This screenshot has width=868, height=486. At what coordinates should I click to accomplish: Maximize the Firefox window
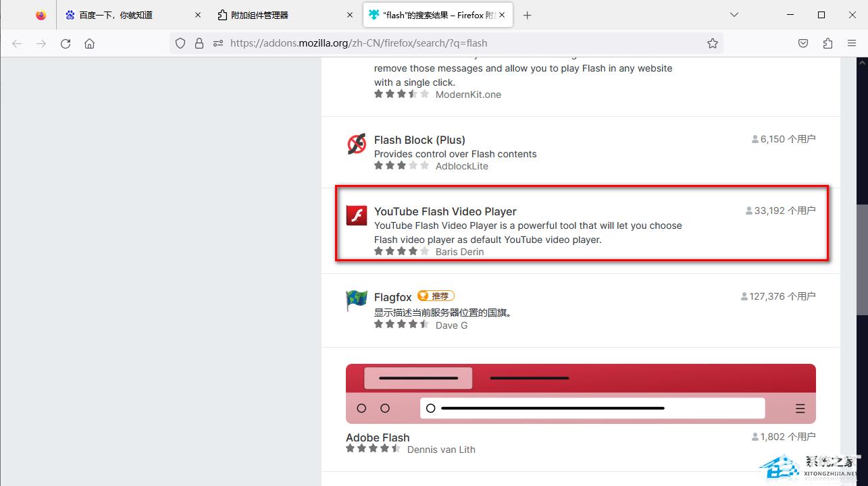pos(821,15)
